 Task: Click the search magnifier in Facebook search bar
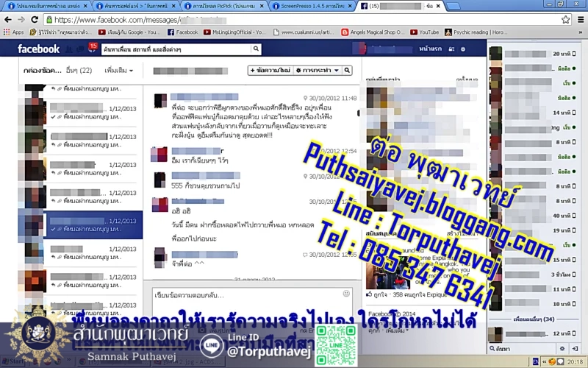(x=256, y=49)
